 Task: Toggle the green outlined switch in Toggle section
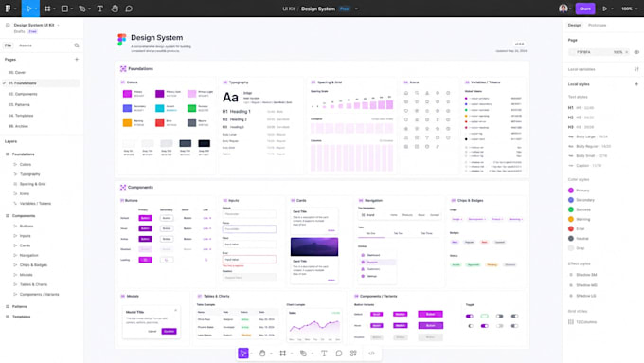pos(485,317)
